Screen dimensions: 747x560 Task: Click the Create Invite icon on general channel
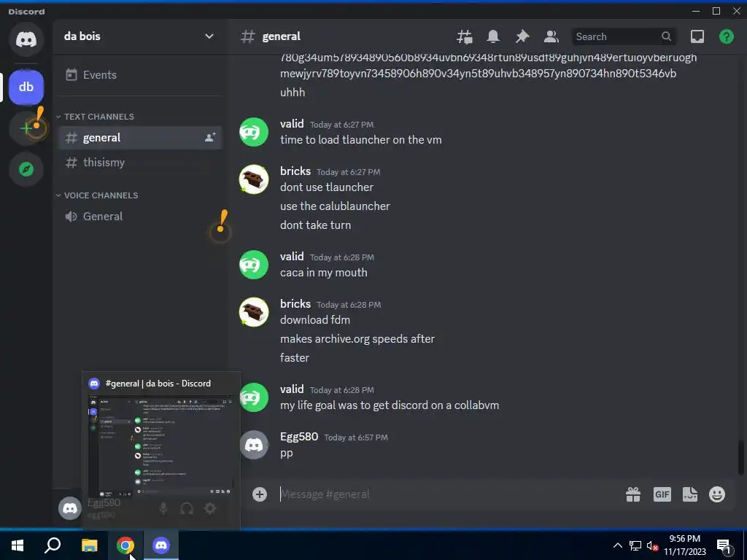(210, 138)
